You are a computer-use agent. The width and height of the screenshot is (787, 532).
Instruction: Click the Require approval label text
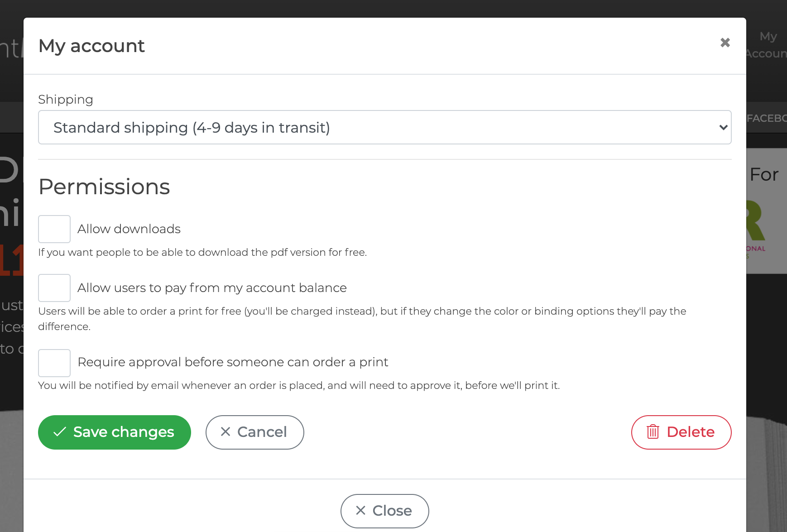point(233,362)
